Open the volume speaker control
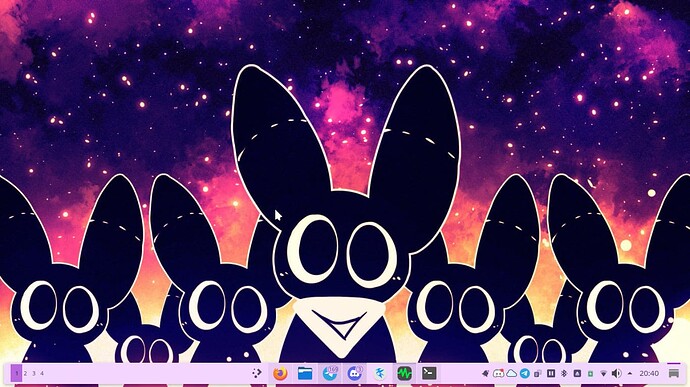 (617, 373)
